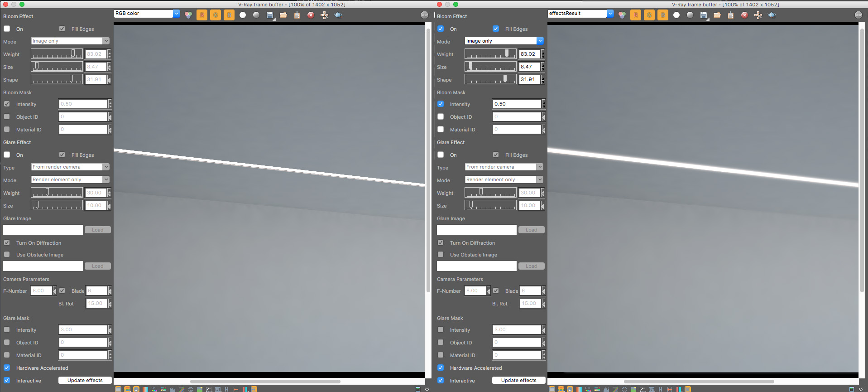Click Bloom Size slider in right panel
This screenshot has width=868, height=392.
pyautogui.click(x=490, y=67)
